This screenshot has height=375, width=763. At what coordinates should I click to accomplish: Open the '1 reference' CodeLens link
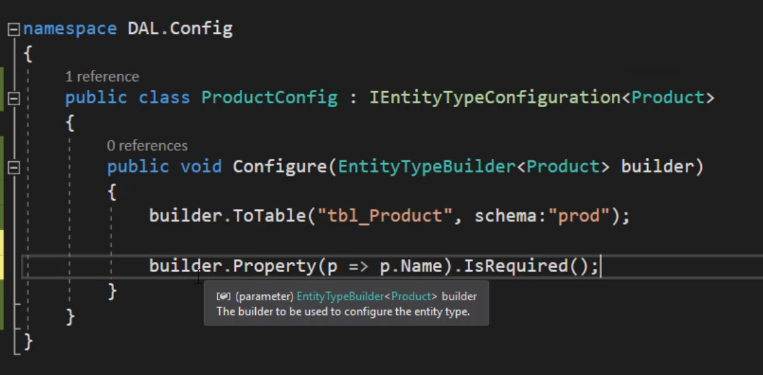102,77
